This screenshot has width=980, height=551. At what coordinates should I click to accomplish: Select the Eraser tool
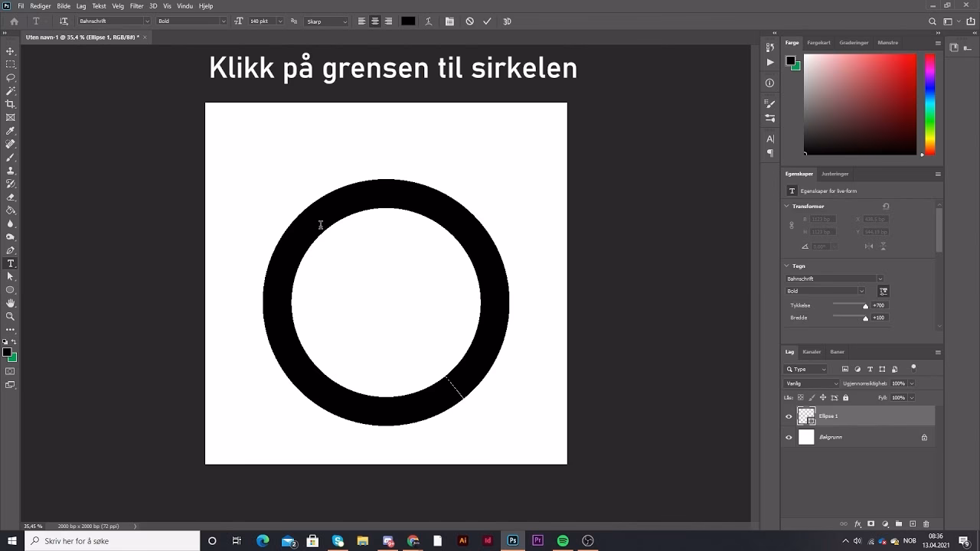[x=10, y=197]
